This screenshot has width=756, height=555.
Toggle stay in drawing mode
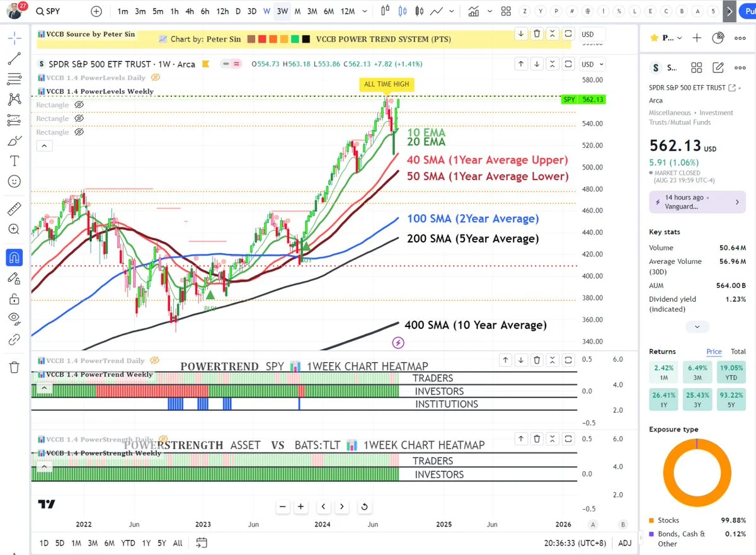tap(14, 278)
